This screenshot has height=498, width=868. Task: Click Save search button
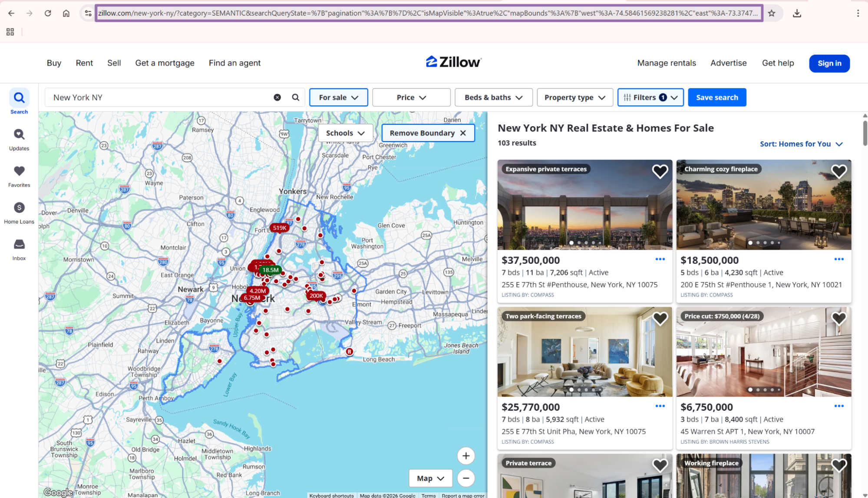[x=717, y=98]
